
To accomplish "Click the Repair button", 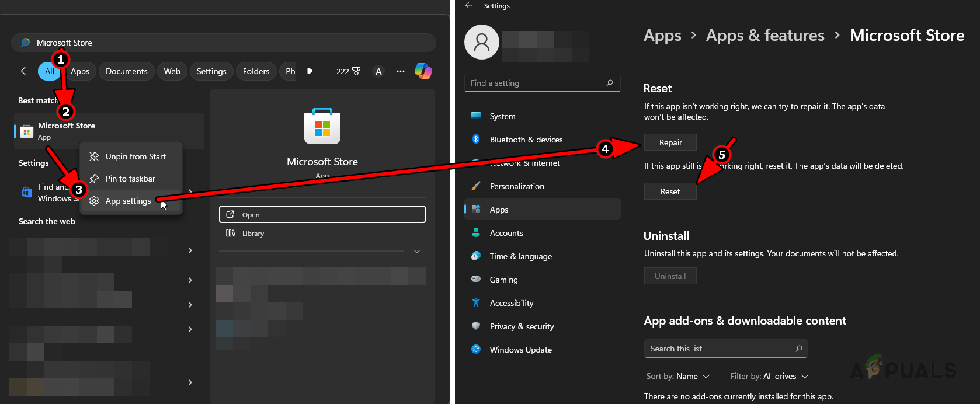I will point(670,142).
